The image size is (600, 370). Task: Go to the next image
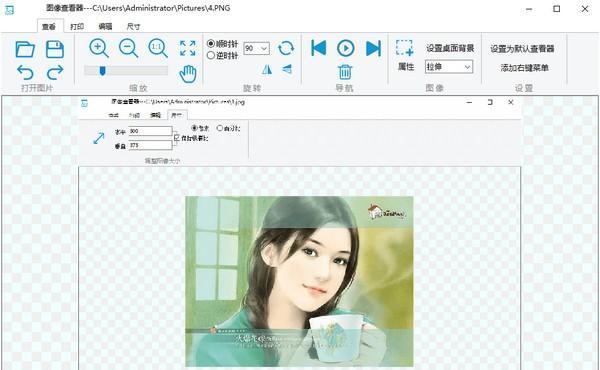click(x=373, y=48)
